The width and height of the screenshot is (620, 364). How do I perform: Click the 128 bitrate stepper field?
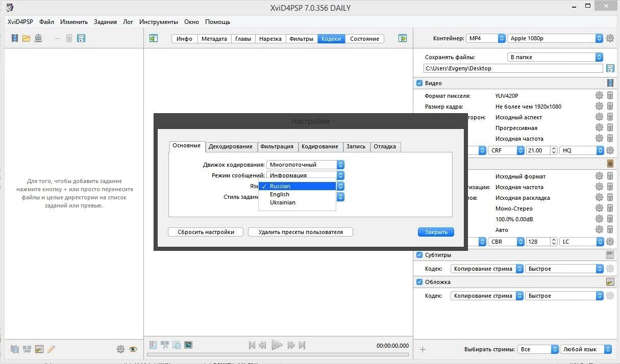tap(542, 242)
